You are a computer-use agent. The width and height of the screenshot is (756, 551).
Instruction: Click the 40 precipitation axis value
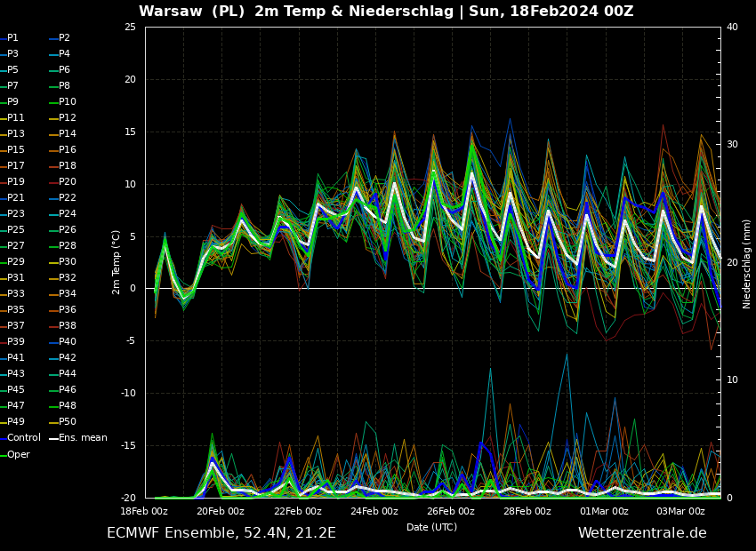click(x=732, y=27)
